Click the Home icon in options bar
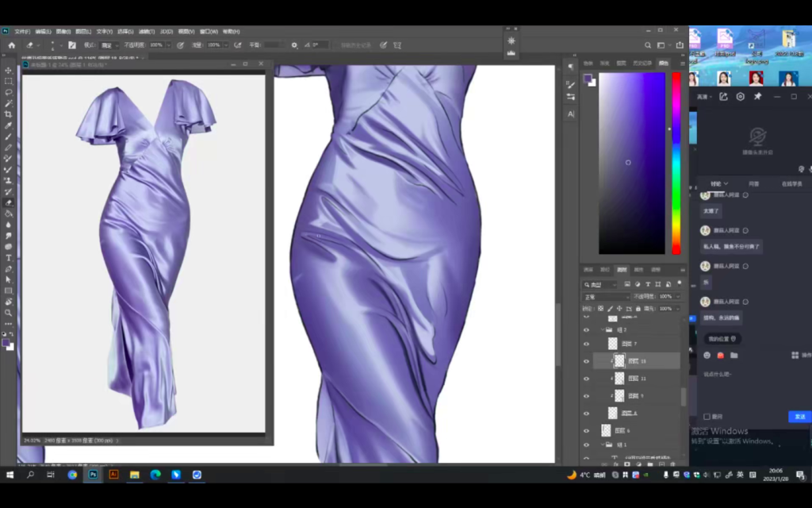The image size is (812, 508). click(11, 45)
